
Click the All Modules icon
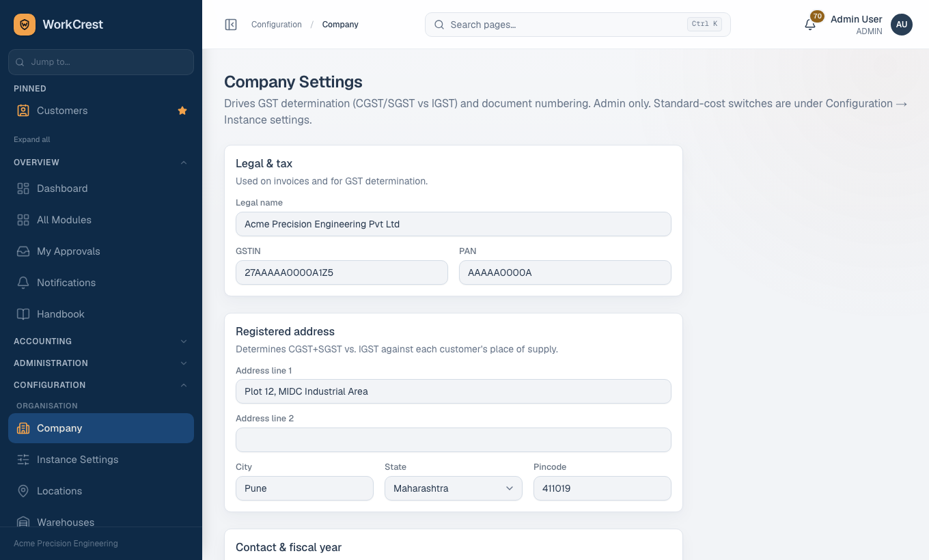[x=23, y=220]
